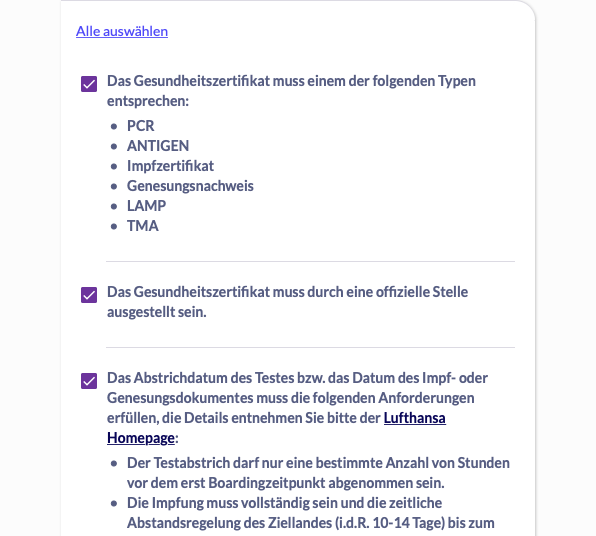Toggle the 'offizielle Stelle ausgestellt' checkbox
Image resolution: width=596 pixels, height=536 pixels.
point(89,295)
